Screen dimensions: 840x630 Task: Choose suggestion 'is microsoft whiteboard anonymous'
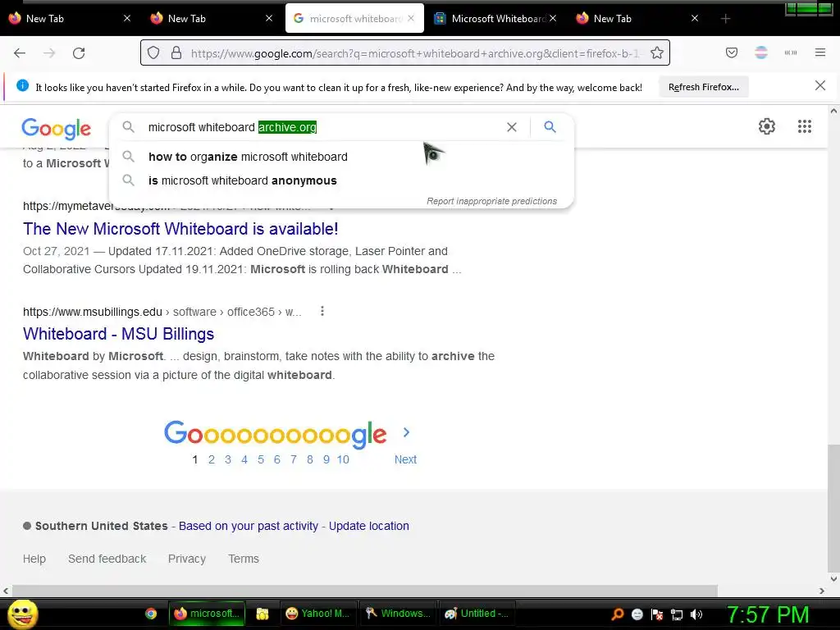243,180
